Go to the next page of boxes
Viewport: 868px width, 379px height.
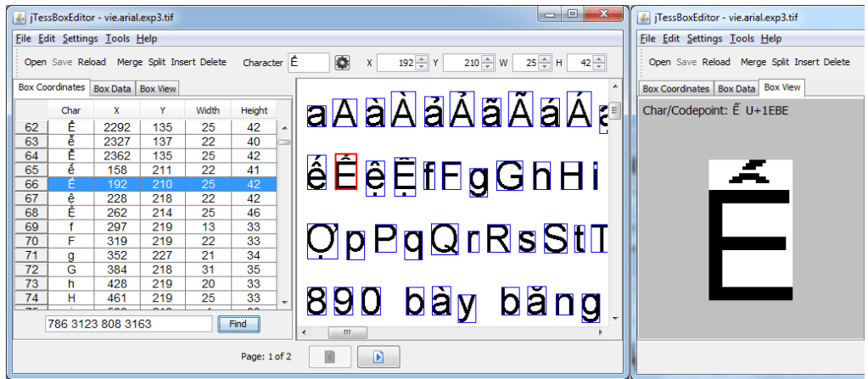click(378, 356)
